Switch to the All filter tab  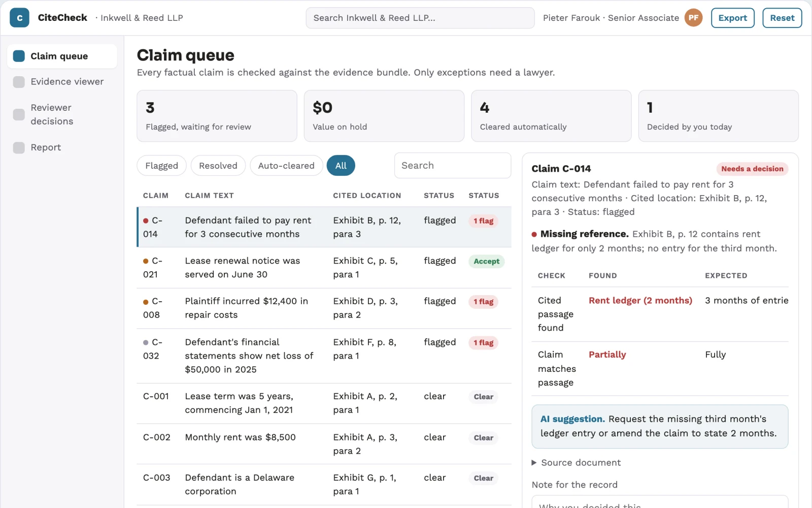[341, 166]
